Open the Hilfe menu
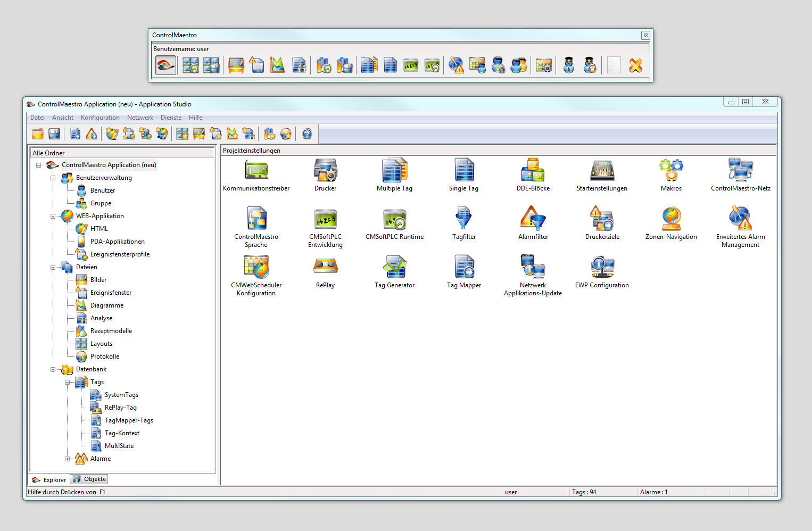The image size is (812, 531). [x=195, y=118]
